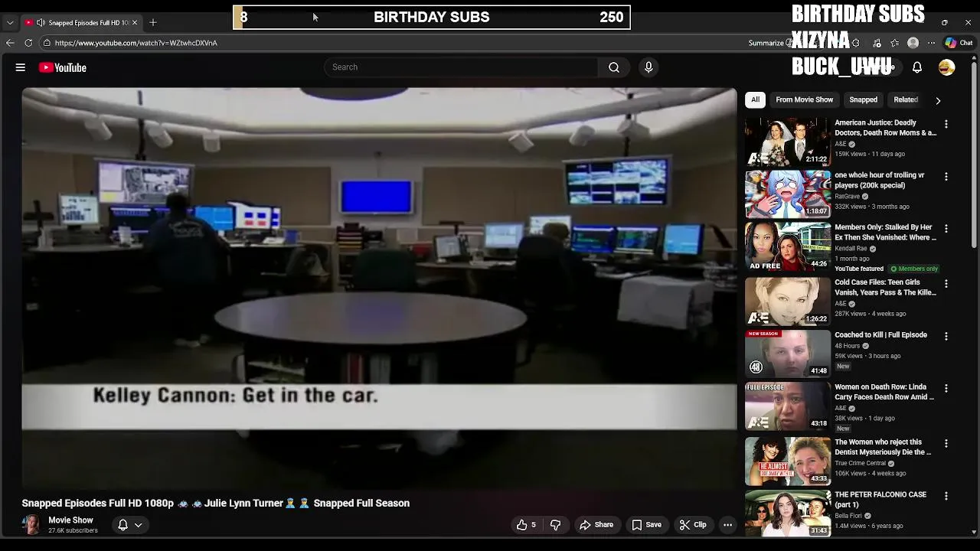Go back with browser back arrow
Viewport: 980px width, 551px height.
(10, 43)
